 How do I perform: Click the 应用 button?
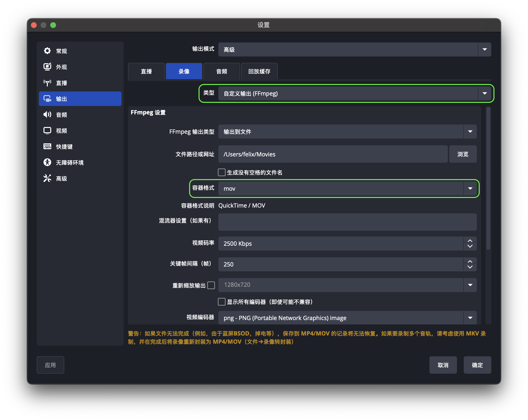tap(50, 365)
